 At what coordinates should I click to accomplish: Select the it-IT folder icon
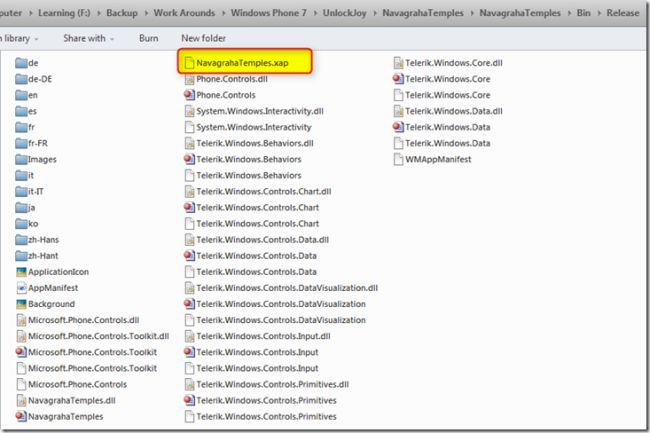click(21, 191)
